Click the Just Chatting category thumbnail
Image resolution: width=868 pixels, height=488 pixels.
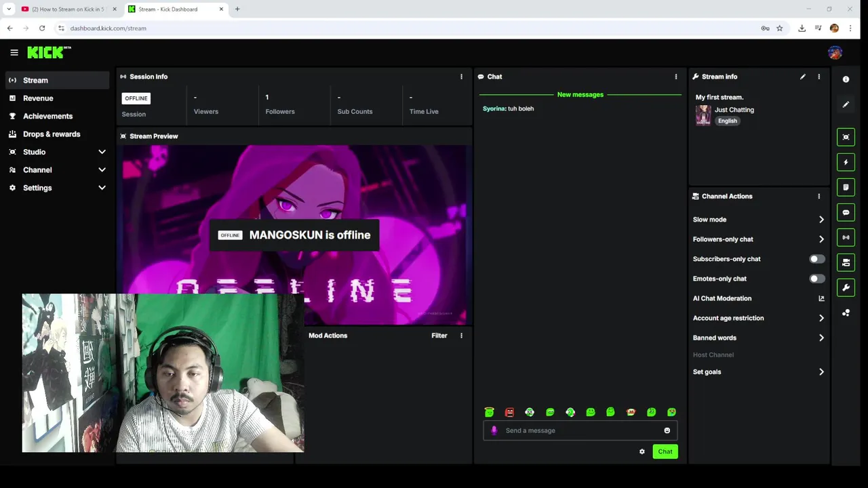(x=703, y=115)
